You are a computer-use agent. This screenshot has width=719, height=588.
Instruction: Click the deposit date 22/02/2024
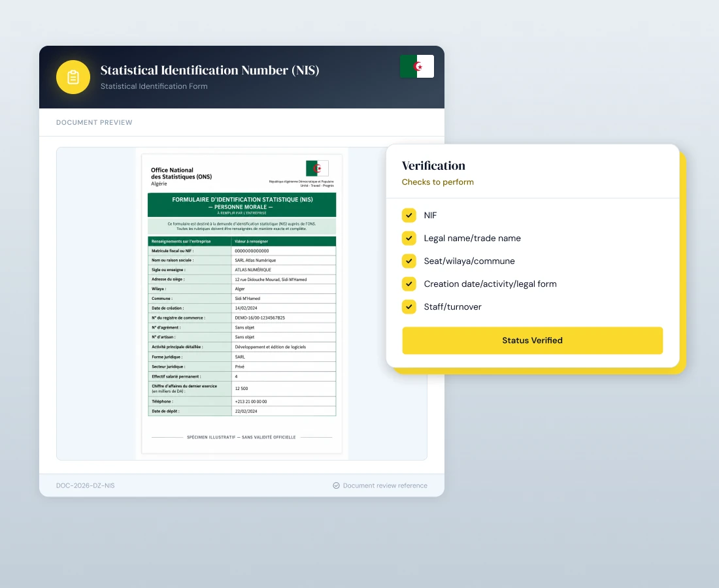246,412
